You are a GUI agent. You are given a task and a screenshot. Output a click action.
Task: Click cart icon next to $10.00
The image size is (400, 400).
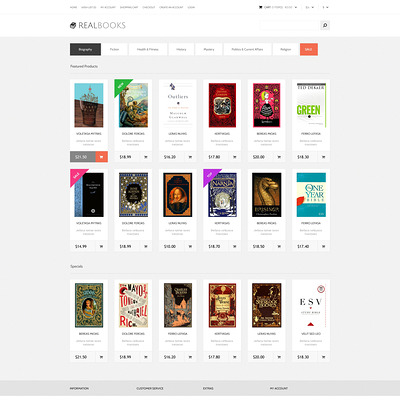pos(190,246)
